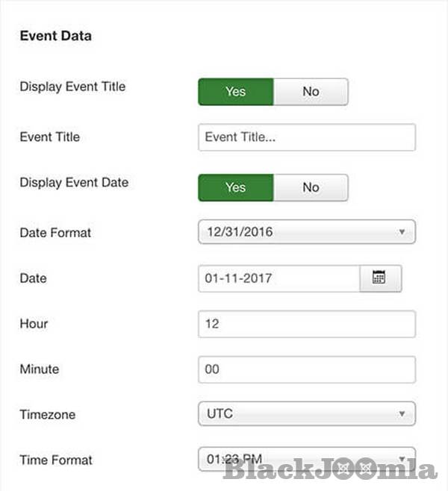Image resolution: width=448 pixels, height=491 pixels.
Task: Click into the Hour field
Action: 306,325
